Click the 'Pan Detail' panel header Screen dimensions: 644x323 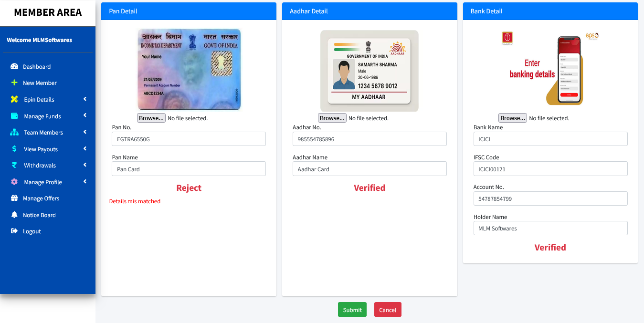click(x=189, y=11)
